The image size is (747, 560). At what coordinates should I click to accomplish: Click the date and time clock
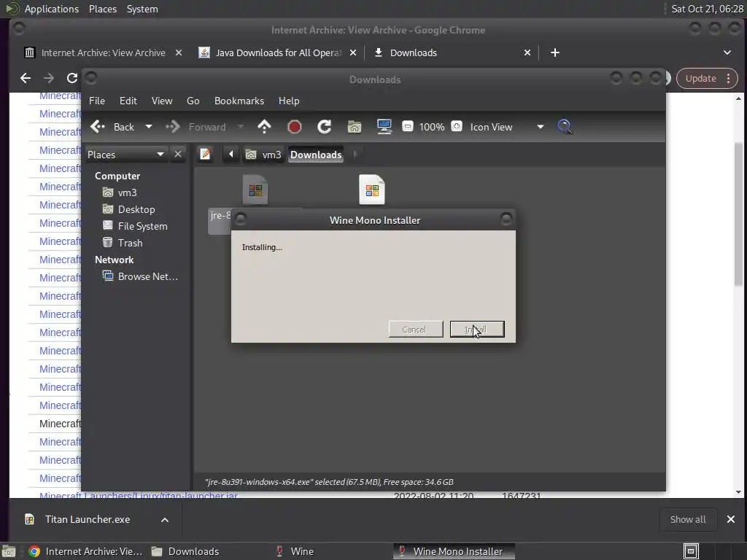(707, 9)
